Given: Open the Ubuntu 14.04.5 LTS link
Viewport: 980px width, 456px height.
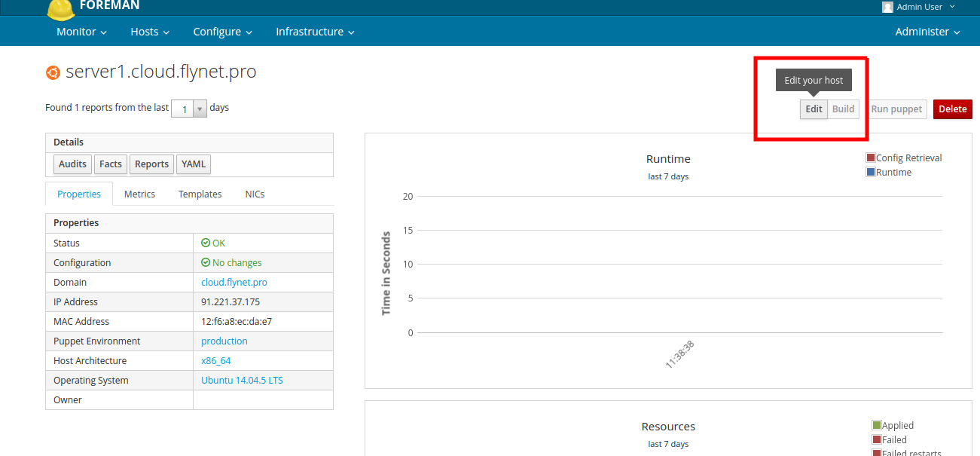Looking at the screenshot, I should [x=242, y=380].
